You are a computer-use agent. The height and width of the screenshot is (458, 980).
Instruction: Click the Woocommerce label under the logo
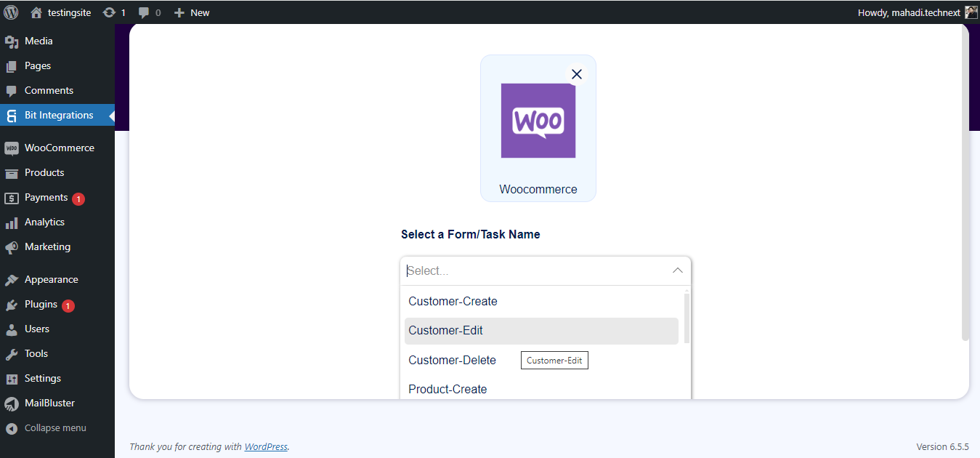pos(538,189)
